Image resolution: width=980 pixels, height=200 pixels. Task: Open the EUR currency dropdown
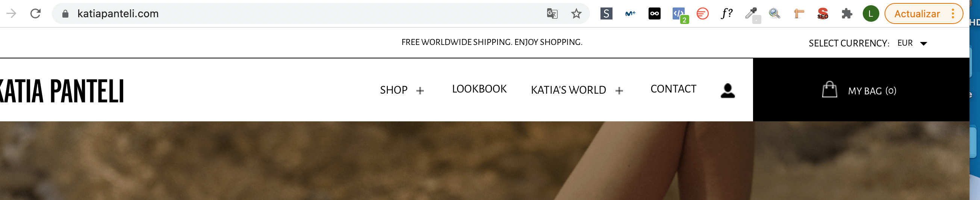(x=912, y=43)
